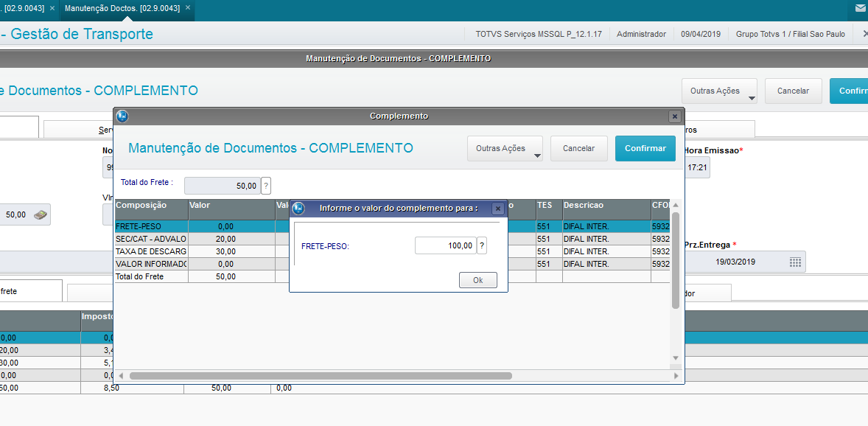Image resolution: width=868 pixels, height=426 pixels.
Task: Select the TAXA DE DESCARG row
Action: [x=392, y=251]
